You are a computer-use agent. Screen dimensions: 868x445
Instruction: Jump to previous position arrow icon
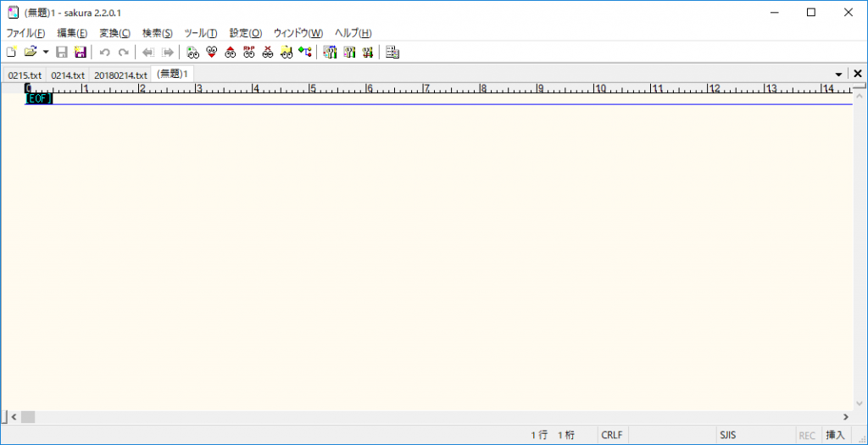pos(147,53)
